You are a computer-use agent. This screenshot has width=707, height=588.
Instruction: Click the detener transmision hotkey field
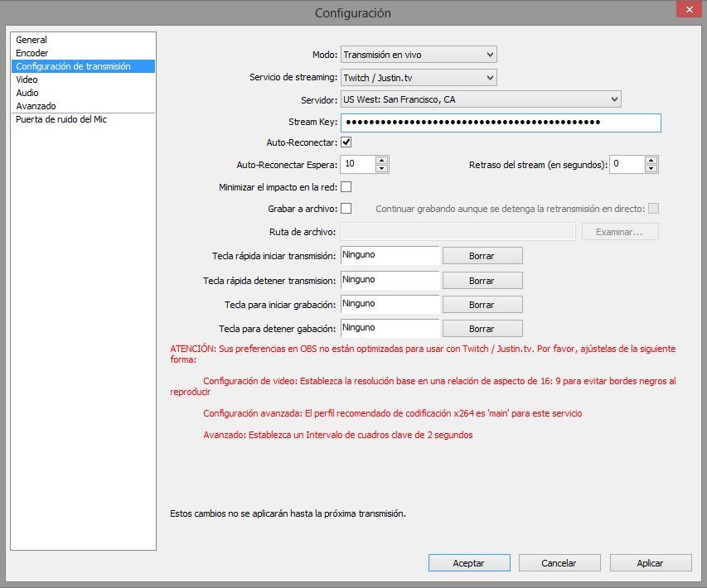[x=390, y=280]
